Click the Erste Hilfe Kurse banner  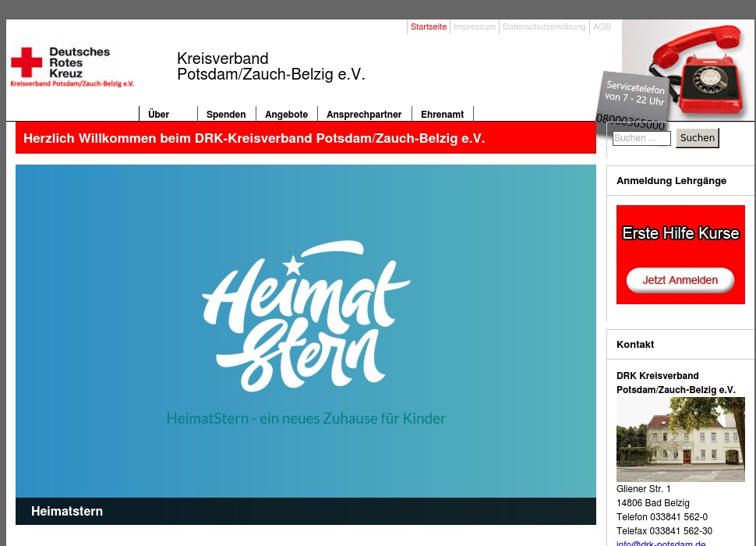pos(680,233)
